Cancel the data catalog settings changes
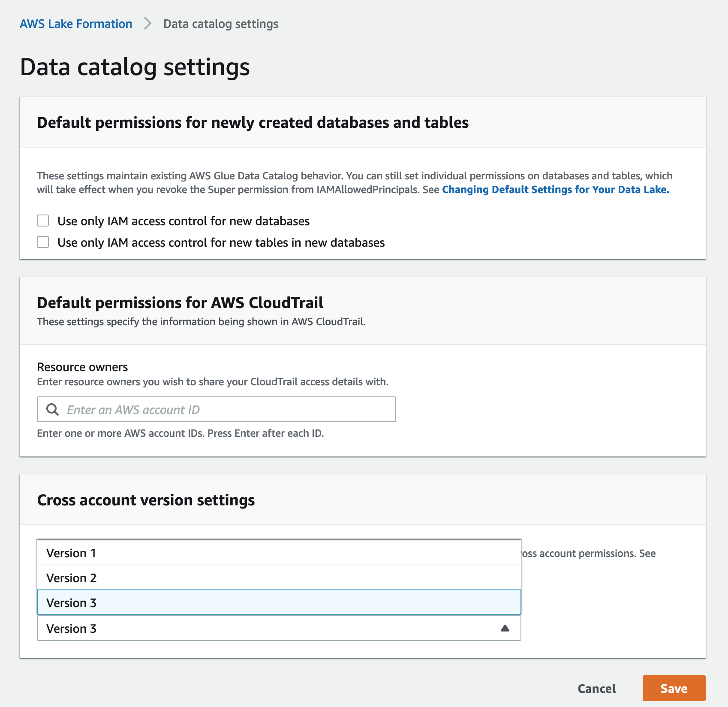728x707 pixels. (596, 689)
